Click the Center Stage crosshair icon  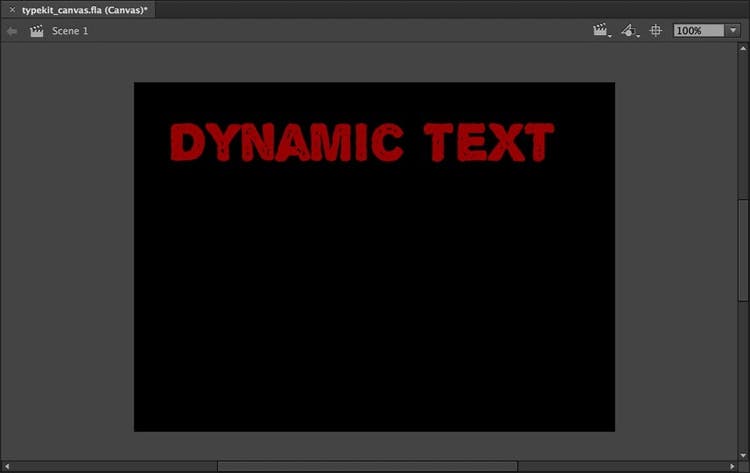[x=656, y=31]
